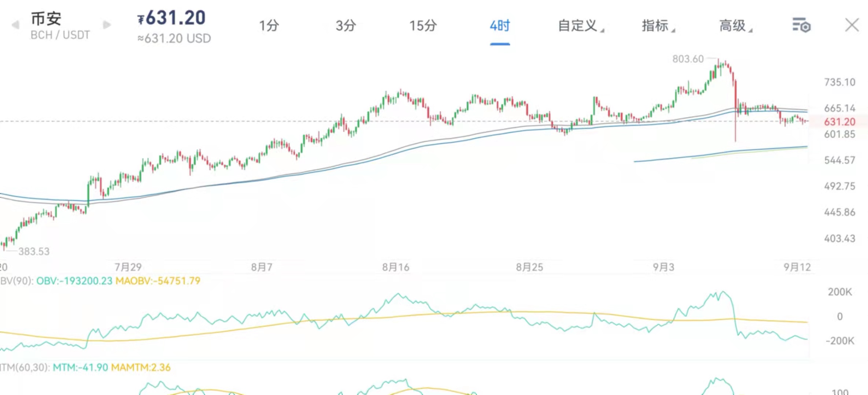This screenshot has height=395, width=868.
Task: Click the 383.53 low price label
Action: [34, 251]
